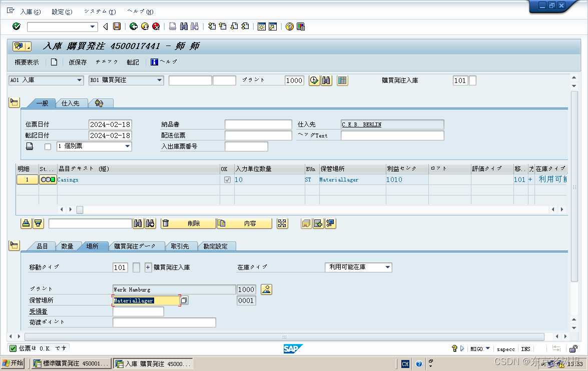Click the dropdown arrow on the title icon button
The width and height of the screenshot is (588, 371).
[x=28, y=46]
